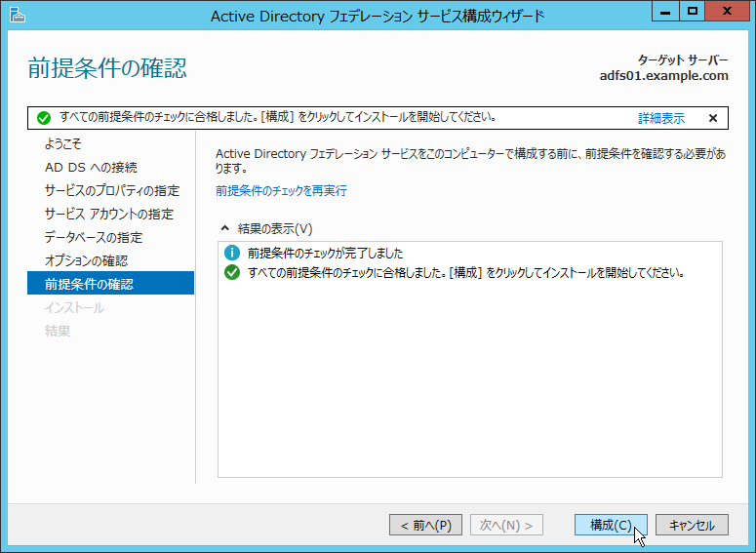Screen dimensions: 756x553
Task: Select the AD DS への接続 step
Action: 91,168
